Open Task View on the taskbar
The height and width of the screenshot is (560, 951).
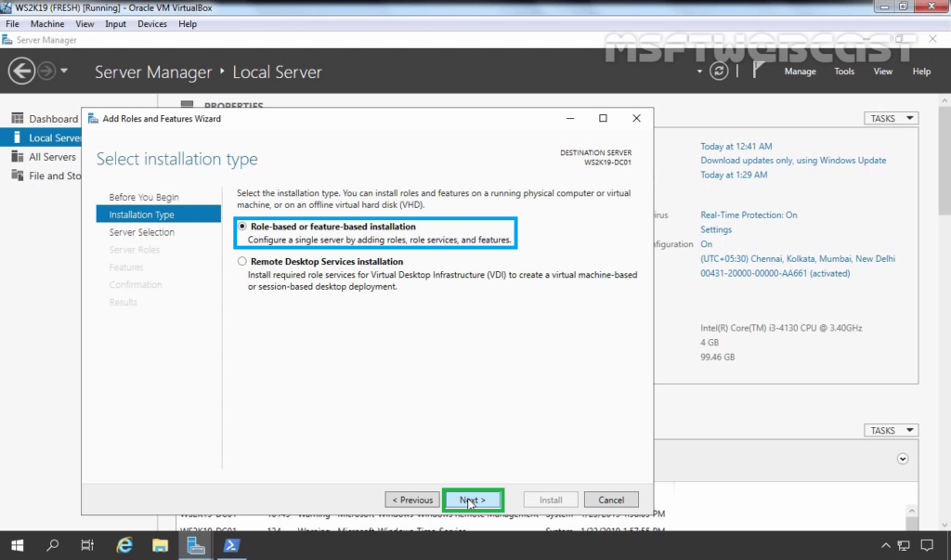pyautogui.click(x=87, y=545)
